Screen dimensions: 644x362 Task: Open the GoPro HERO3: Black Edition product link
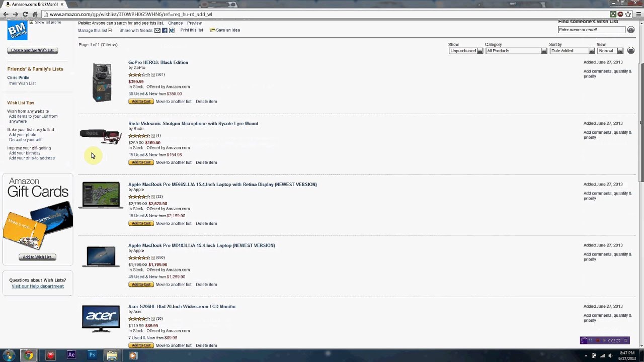tap(158, 62)
